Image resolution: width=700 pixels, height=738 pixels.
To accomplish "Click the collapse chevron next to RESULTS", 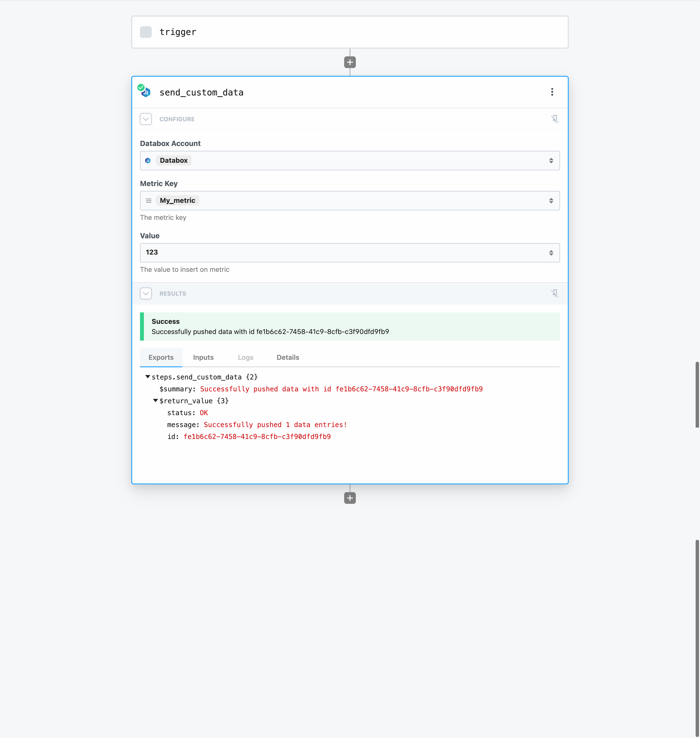I will (x=146, y=293).
